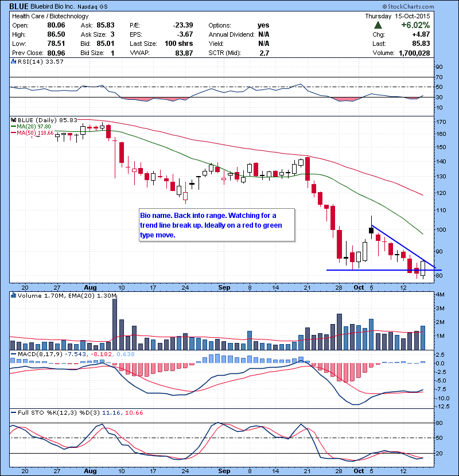
Task: Click the Prev Close value 80.96
Action: (x=56, y=53)
